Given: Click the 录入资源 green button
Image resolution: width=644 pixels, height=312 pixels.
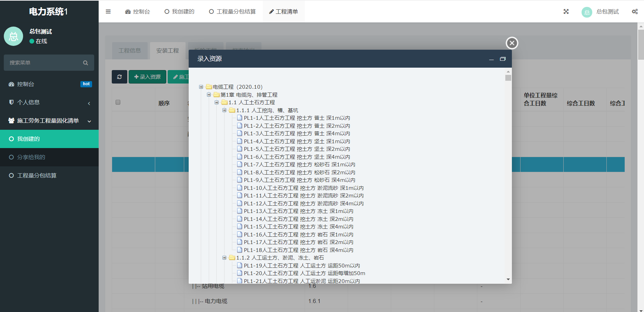Looking at the screenshot, I should point(147,77).
